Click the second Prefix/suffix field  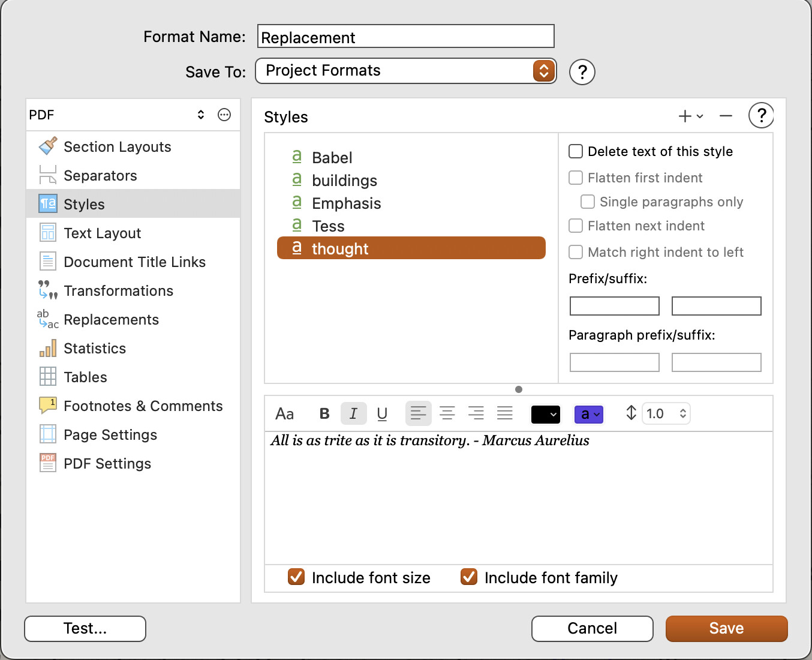[x=717, y=306]
